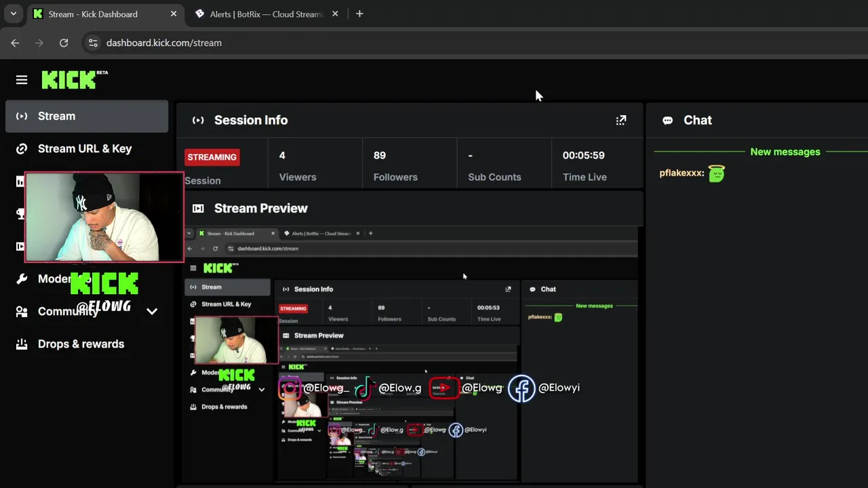Open the Stream sidebar item
The image size is (868, 488).
click(x=87, y=116)
